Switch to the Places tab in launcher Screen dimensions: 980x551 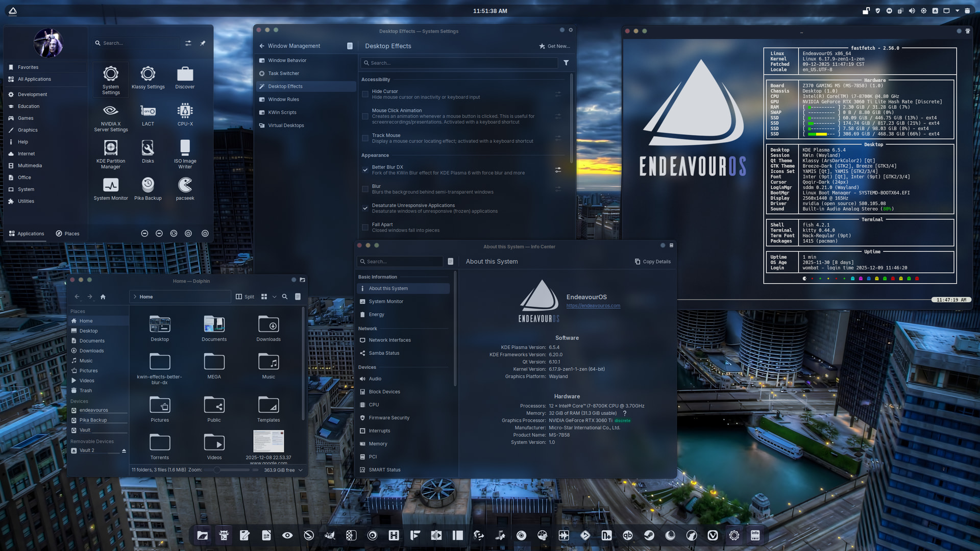tap(67, 234)
